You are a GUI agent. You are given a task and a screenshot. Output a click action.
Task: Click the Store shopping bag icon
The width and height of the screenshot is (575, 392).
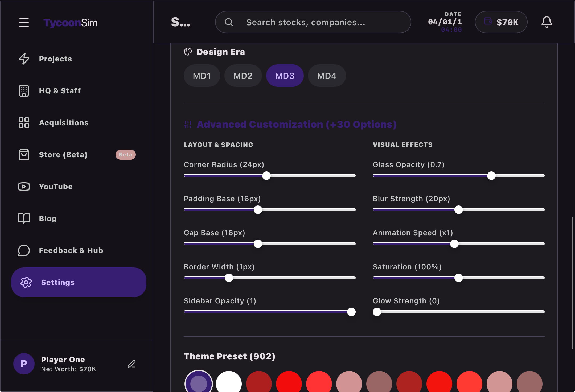click(24, 155)
